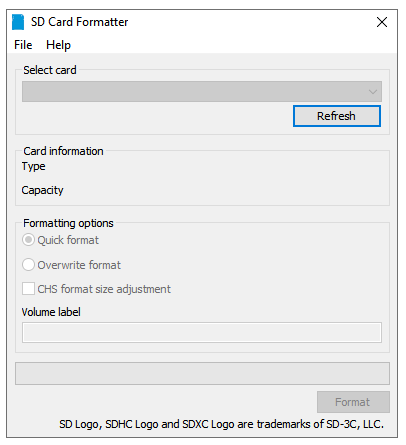
Task: Expand the Select card dropdown arrow
Action: pos(373,92)
